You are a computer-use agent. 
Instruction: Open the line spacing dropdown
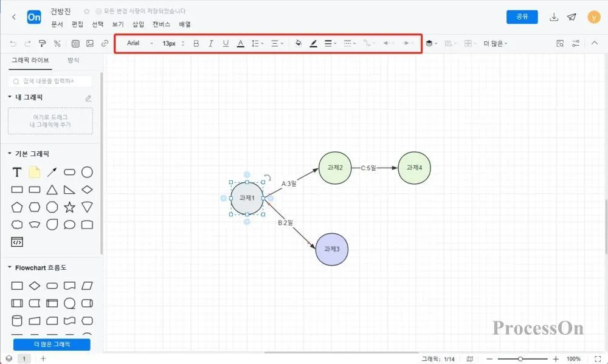(257, 43)
